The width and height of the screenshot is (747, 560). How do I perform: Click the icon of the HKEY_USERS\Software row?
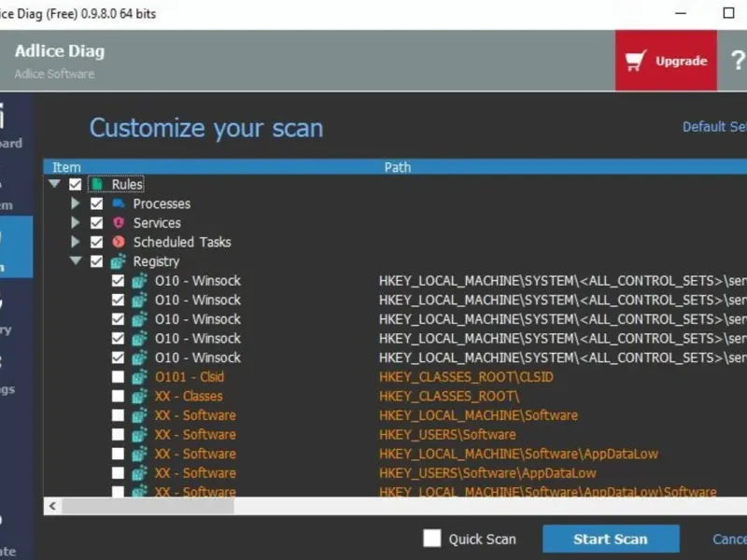click(x=139, y=434)
